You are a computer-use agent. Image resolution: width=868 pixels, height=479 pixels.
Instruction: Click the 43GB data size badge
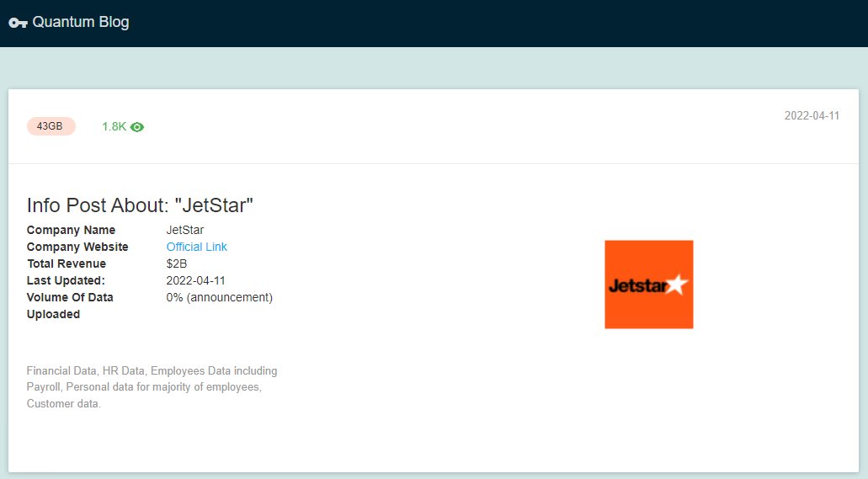[x=51, y=126]
